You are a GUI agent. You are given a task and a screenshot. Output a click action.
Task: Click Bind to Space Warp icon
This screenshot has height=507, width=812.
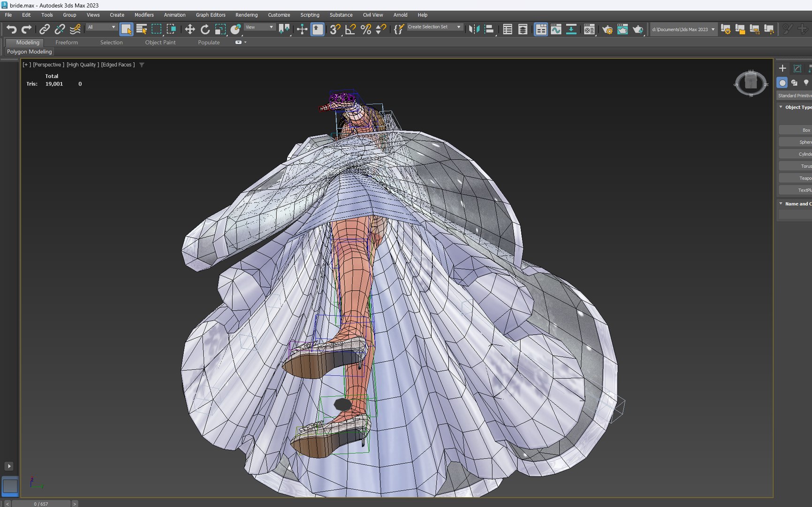(75, 30)
